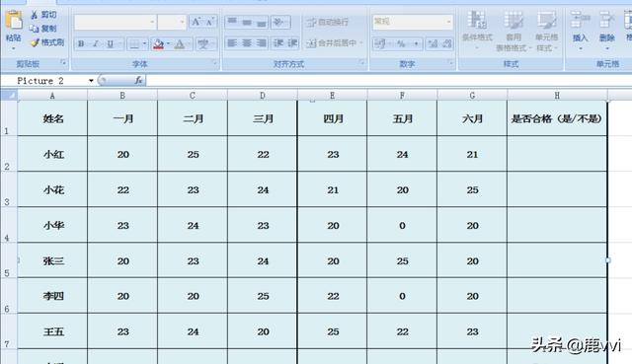This screenshot has width=632, height=364.
Task: Select row 4 header
Action: pos(8,225)
